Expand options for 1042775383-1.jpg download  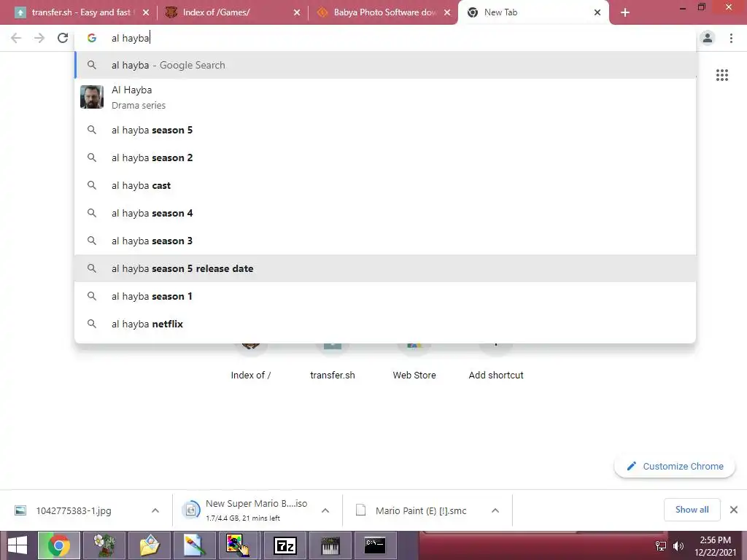[155, 510]
